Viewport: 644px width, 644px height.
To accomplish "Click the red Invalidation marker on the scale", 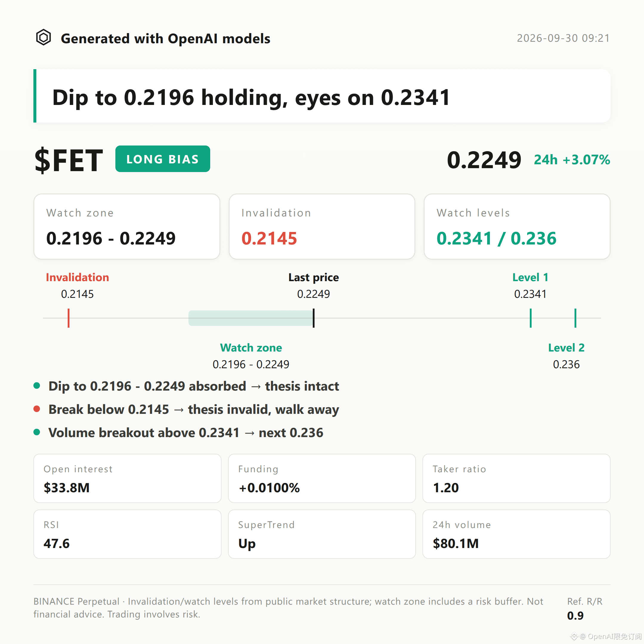I will pos(69,318).
